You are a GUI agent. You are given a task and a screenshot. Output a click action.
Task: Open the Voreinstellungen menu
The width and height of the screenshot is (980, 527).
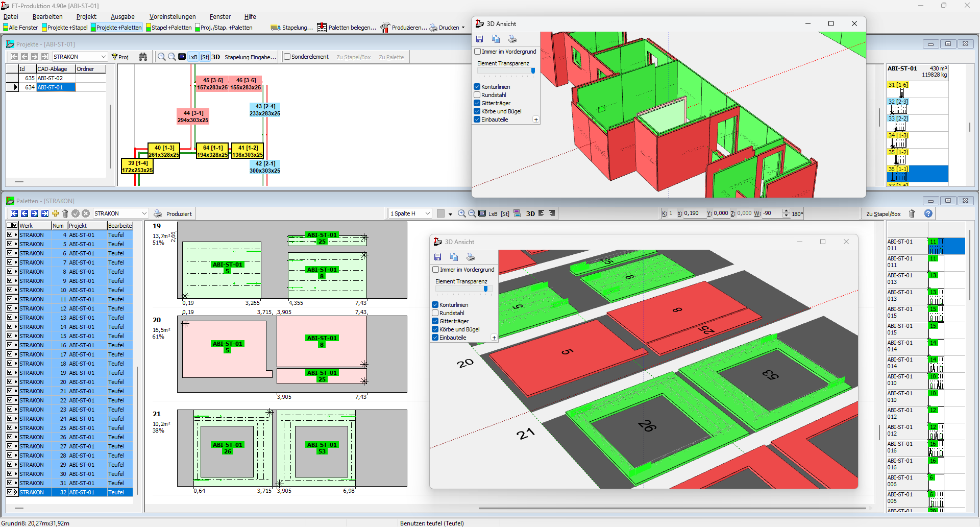pos(173,17)
